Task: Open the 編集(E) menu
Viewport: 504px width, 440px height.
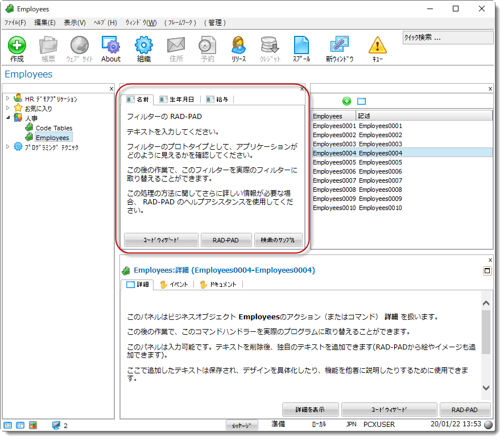Action: tap(45, 23)
